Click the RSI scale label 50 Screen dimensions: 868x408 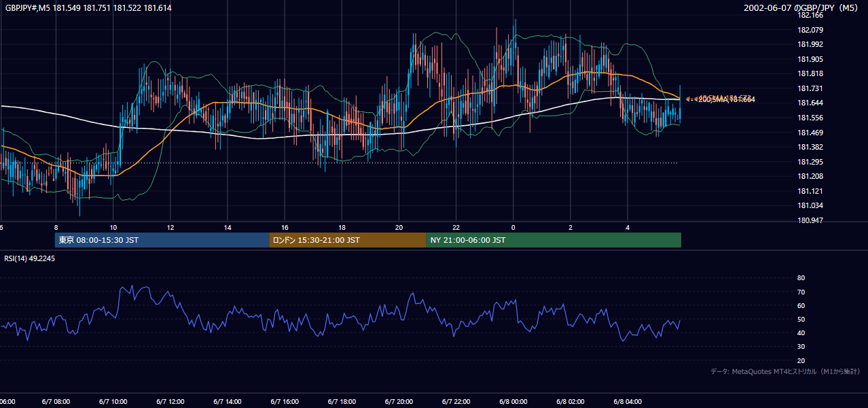click(801, 319)
